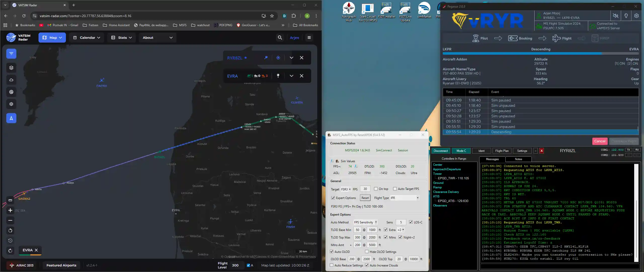Open Chrome extensions puzzle icon
The height and width of the screenshot is (272, 644).
[x=294, y=16]
